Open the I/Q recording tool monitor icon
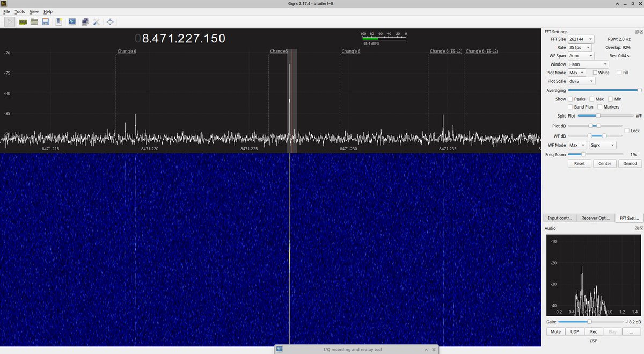 point(72,22)
